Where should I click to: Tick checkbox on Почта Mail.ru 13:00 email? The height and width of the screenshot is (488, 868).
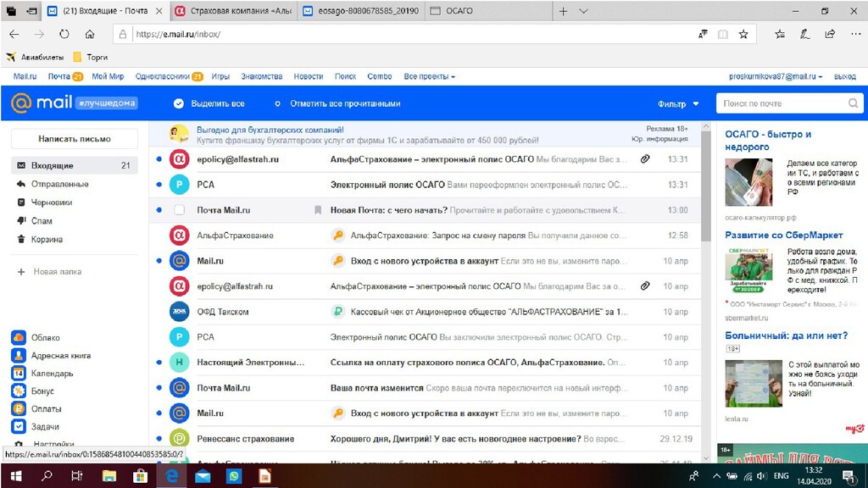coord(179,210)
